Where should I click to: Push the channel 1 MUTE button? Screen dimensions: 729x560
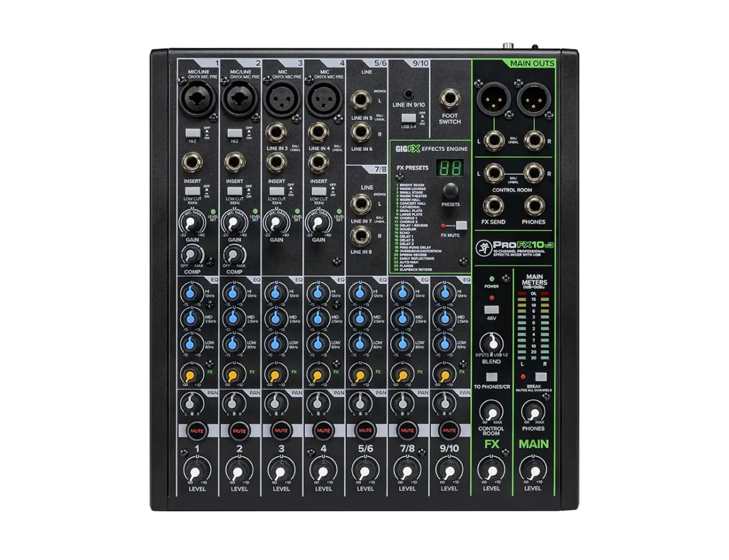(x=197, y=431)
